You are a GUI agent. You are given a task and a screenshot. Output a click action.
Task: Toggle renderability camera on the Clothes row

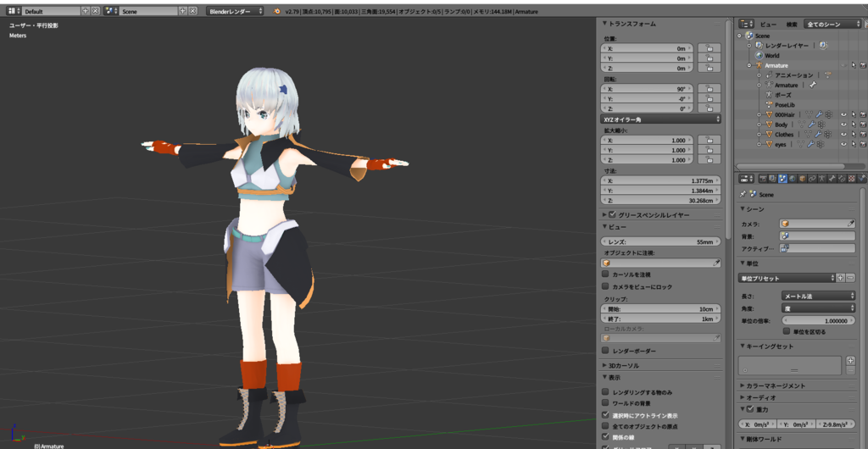[863, 135]
